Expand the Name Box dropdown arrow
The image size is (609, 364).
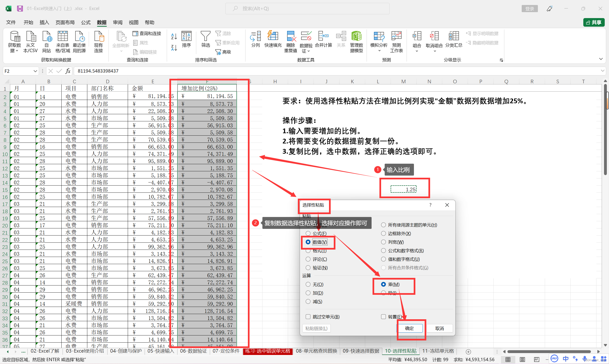click(x=35, y=71)
